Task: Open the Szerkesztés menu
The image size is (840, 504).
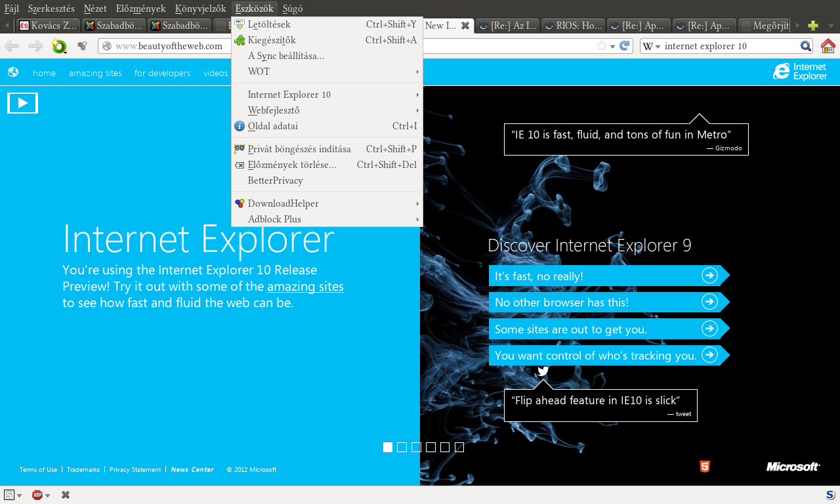Action: click(51, 9)
